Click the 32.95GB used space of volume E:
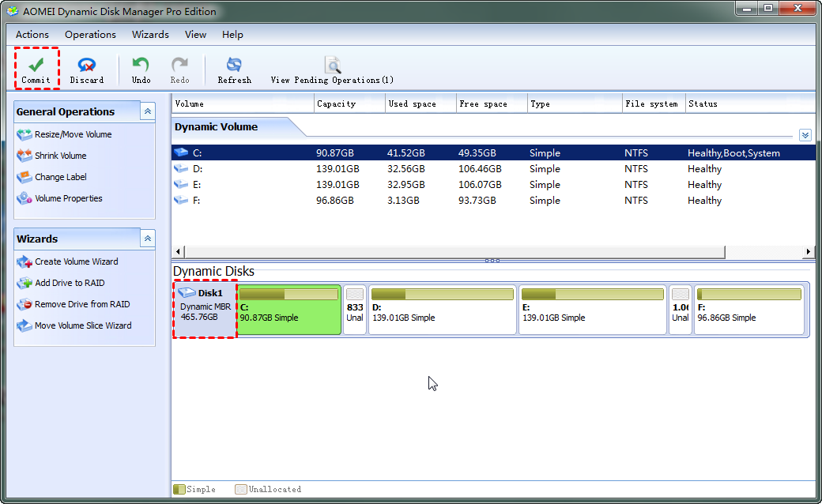The image size is (822, 504). (406, 184)
